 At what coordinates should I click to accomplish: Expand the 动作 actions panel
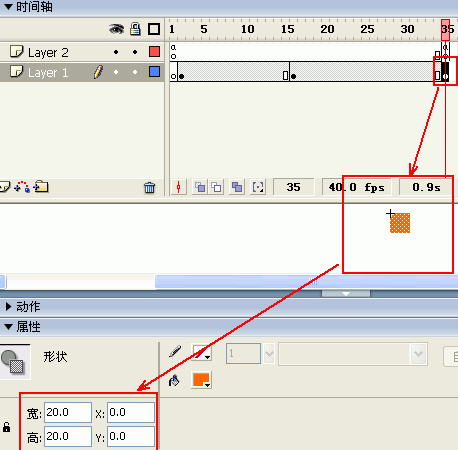click(9, 306)
